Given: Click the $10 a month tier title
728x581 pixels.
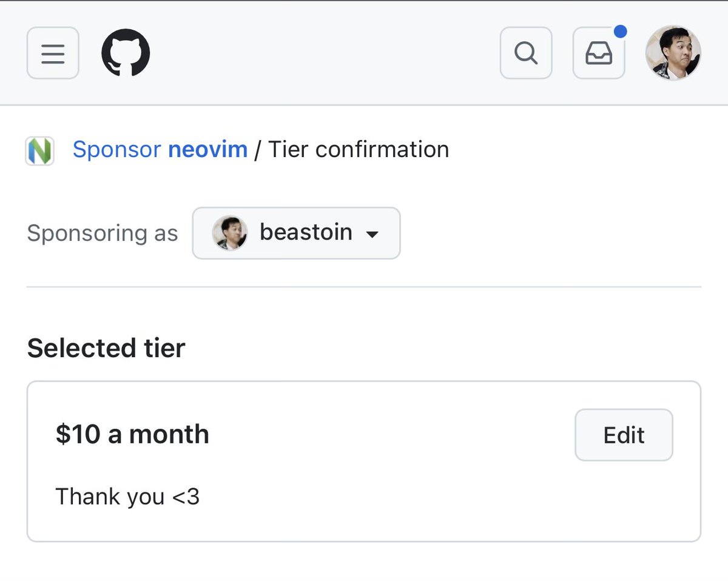Looking at the screenshot, I should pyautogui.click(x=132, y=434).
